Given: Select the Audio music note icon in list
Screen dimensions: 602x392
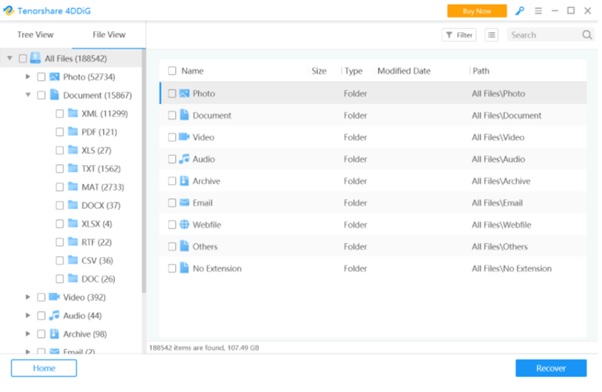Looking at the screenshot, I should 184,159.
